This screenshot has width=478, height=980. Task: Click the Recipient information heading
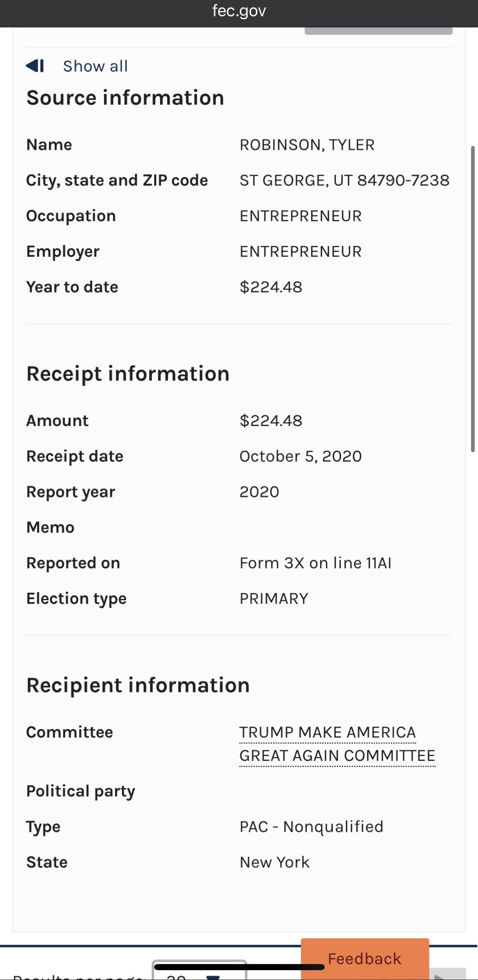coord(138,685)
